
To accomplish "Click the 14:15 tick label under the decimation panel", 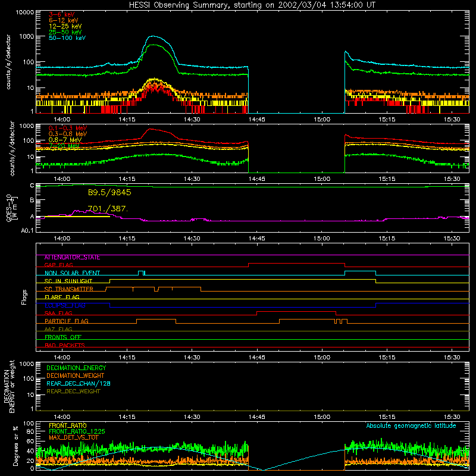I will (x=127, y=417).
